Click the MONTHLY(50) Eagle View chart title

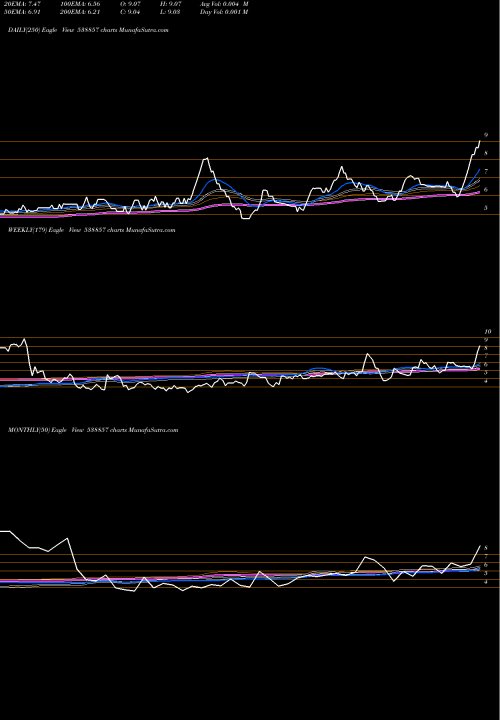(93, 430)
